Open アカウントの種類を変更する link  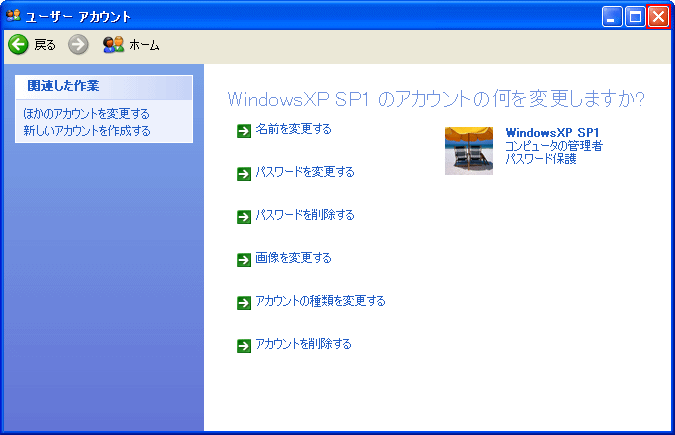pos(320,301)
